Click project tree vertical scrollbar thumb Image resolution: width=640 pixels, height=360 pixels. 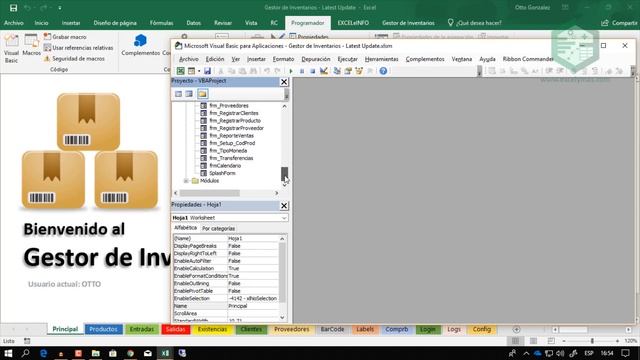284,173
